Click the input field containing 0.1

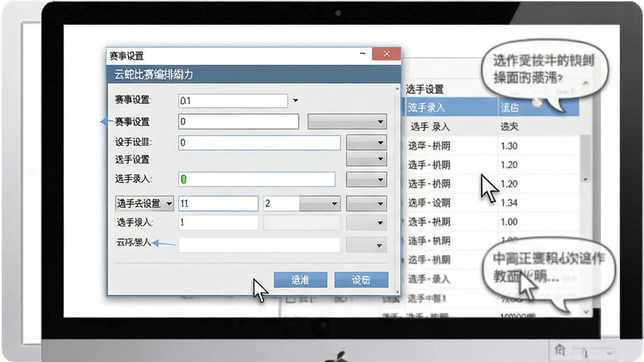tap(233, 101)
